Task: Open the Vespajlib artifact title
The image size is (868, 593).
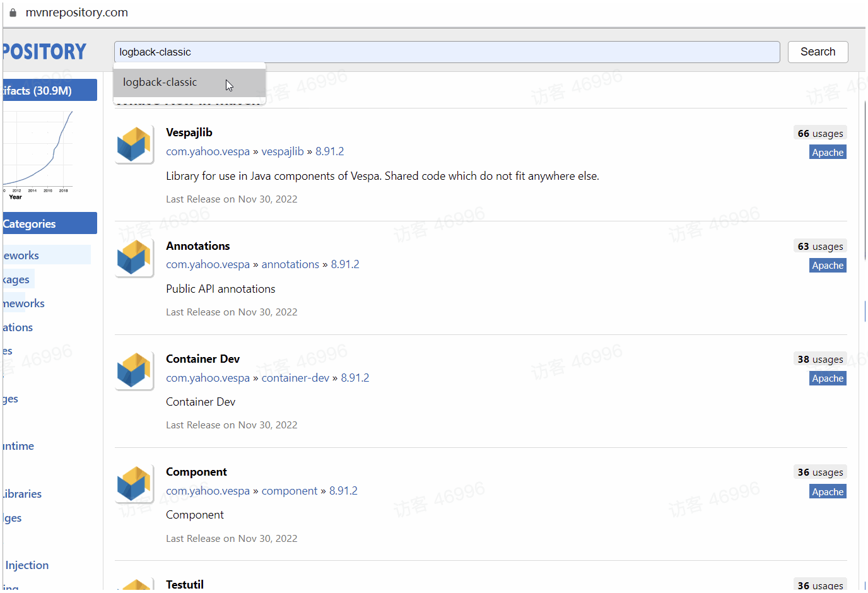Action: 189,132
